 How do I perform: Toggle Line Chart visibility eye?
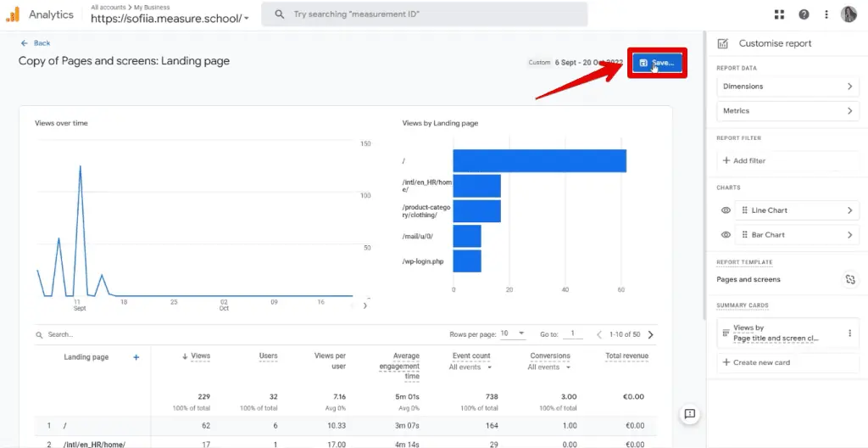[x=726, y=210]
